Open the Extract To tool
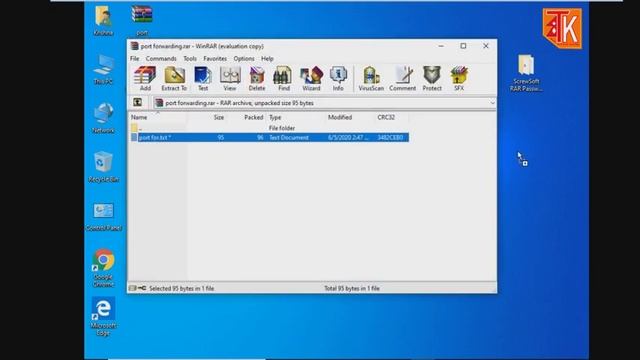Viewport: 640px width, 360px height. coord(174,78)
